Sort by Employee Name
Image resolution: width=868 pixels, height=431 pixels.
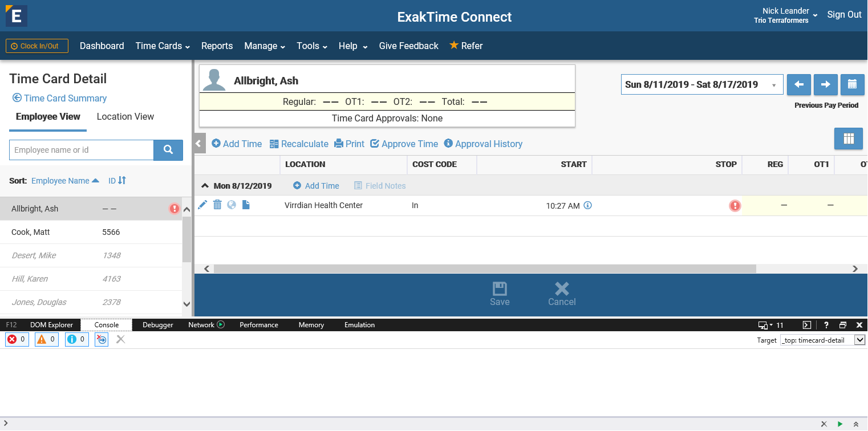tap(65, 181)
